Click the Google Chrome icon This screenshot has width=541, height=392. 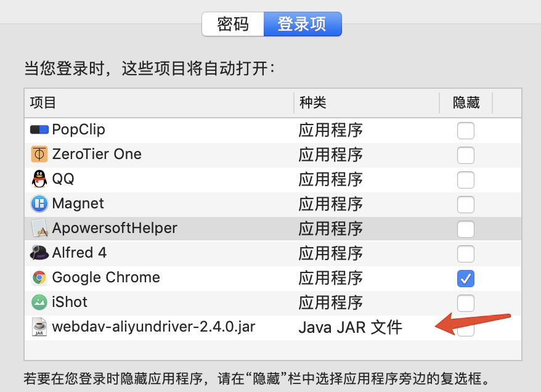39,277
